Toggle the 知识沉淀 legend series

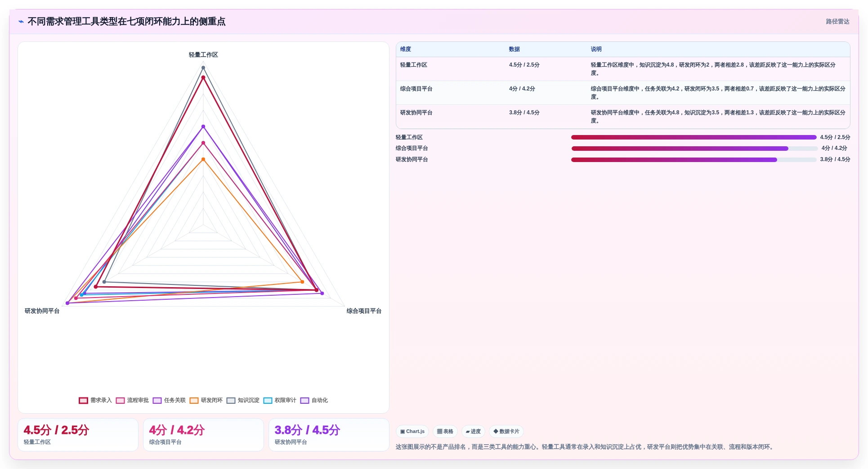coord(243,401)
